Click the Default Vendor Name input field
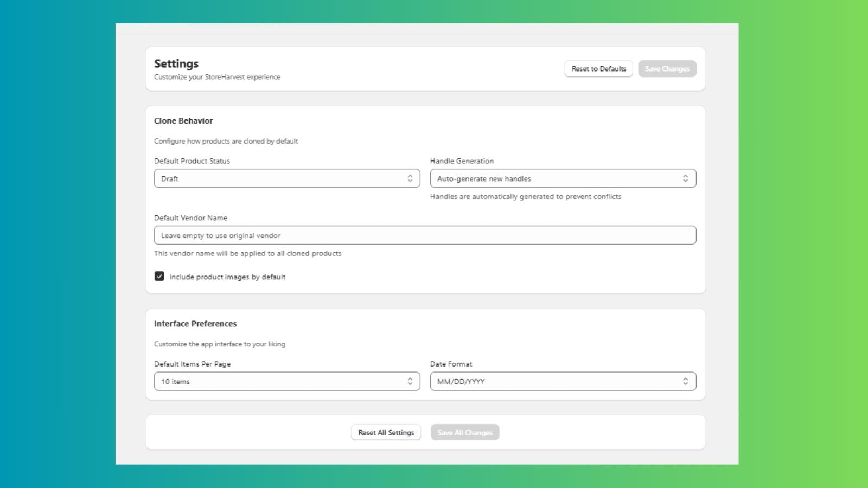 point(425,235)
